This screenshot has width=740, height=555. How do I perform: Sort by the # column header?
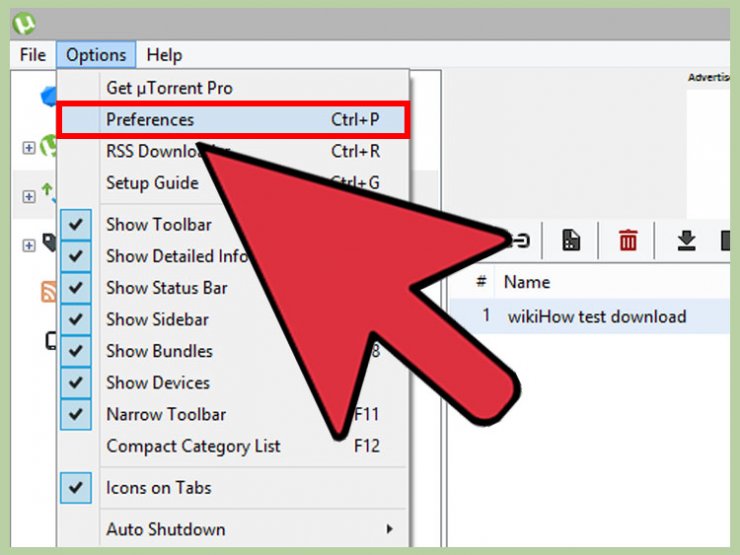point(481,282)
